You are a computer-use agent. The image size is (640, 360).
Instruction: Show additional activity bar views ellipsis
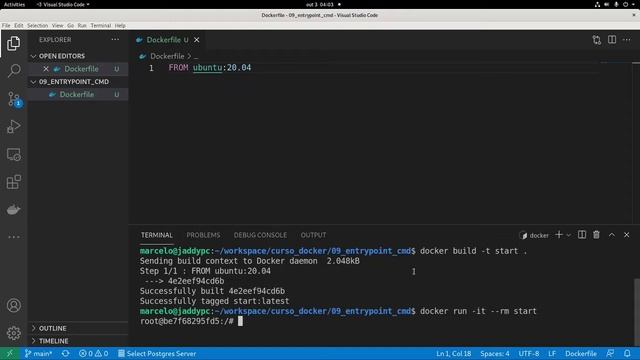(x=13, y=237)
